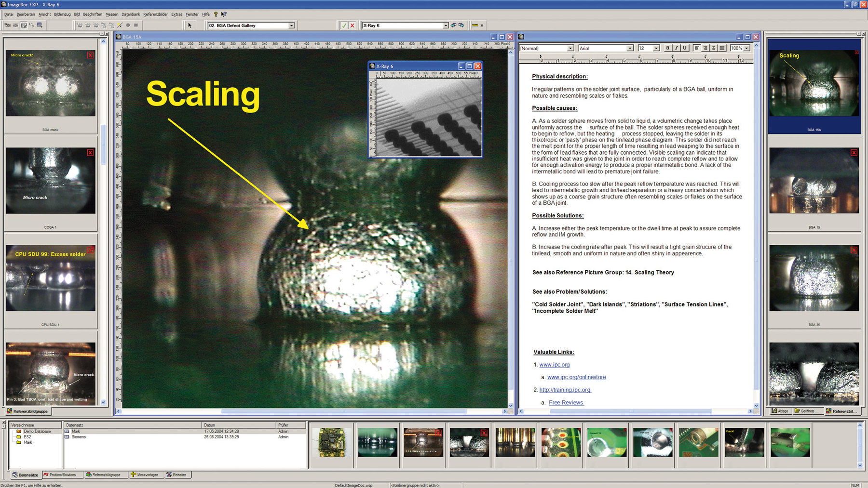
Task: Click the red X cancel icon in toolbar
Action: [352, 26]
